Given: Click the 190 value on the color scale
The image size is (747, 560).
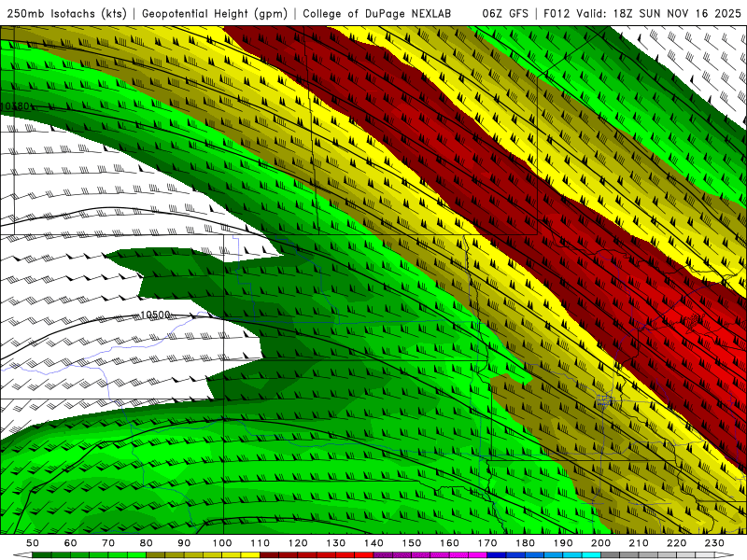Looking at the screenshot, I should click(563, 543).
